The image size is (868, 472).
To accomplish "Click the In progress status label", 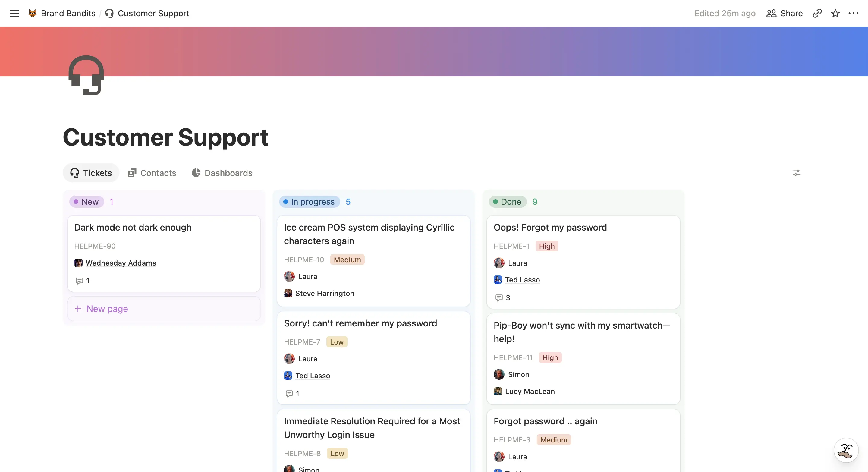I will tap(309, 201).
